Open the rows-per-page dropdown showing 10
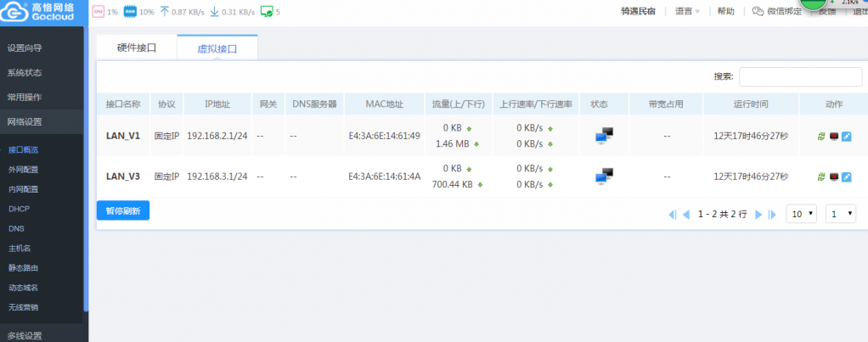868x342 pixels. point(801,214)
